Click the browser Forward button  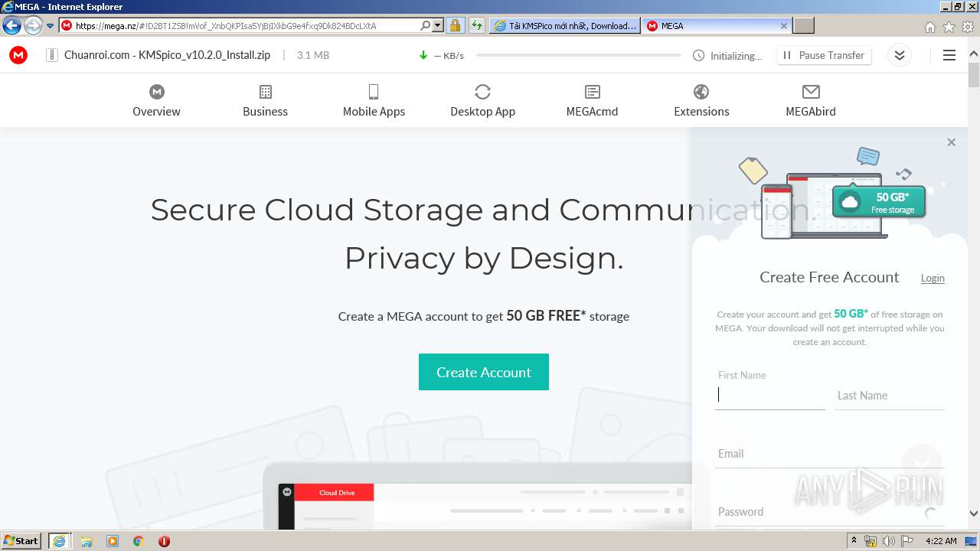click(33, 26)
